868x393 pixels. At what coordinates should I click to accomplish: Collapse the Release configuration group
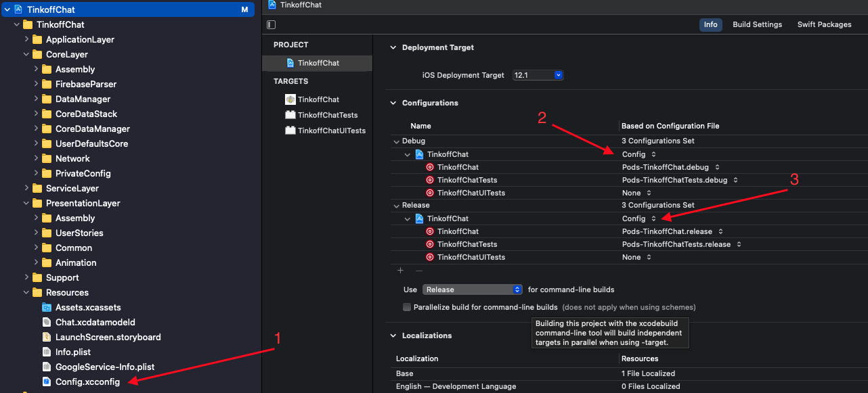click(x=396, y=206)
